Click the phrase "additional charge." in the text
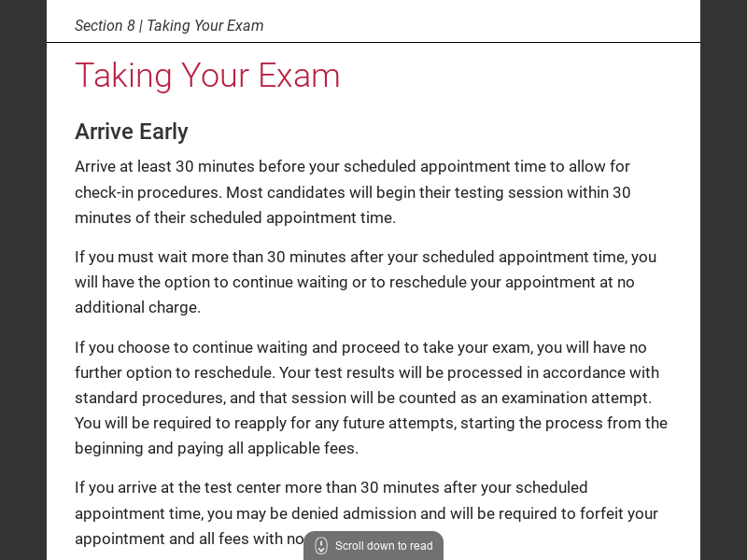The height and width of the screenshot is (560, 747). (138, 307)
